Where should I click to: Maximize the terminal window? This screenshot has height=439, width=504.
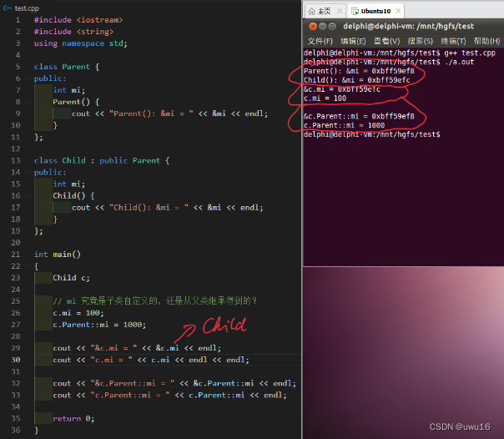[332, 27]
